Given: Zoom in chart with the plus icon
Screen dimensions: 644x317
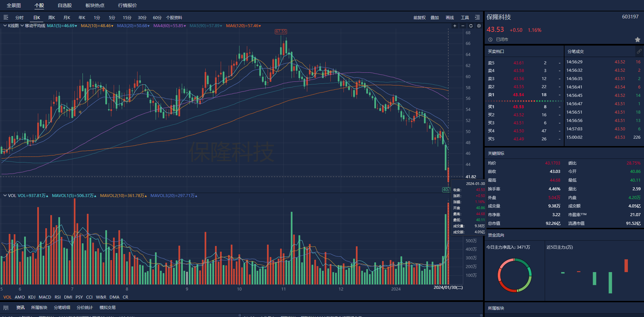Looking at the screenshot, I should [455, 26].
